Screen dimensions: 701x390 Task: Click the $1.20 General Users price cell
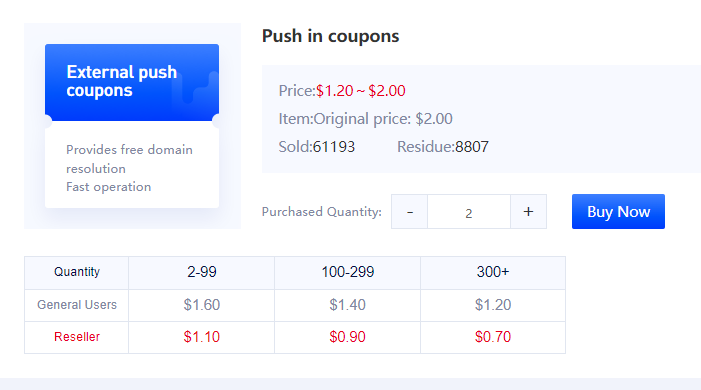493,305
